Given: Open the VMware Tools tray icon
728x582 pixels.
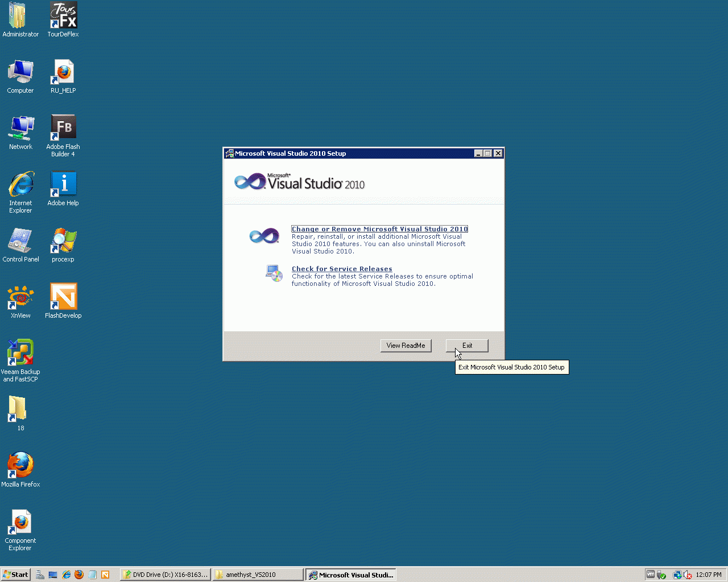Looking at the screenshot, I should click(x=651, y=575).
